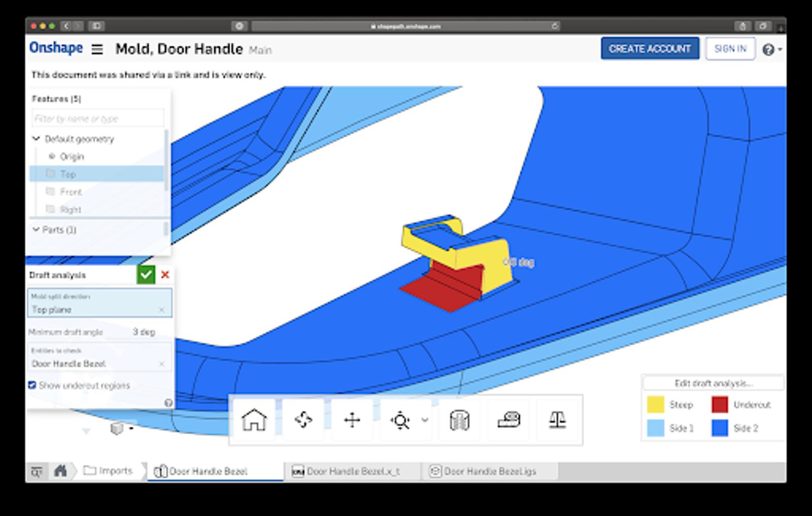Click the mass properties scale icon
This screenshot has width=812, height=516.
(557, 420)
